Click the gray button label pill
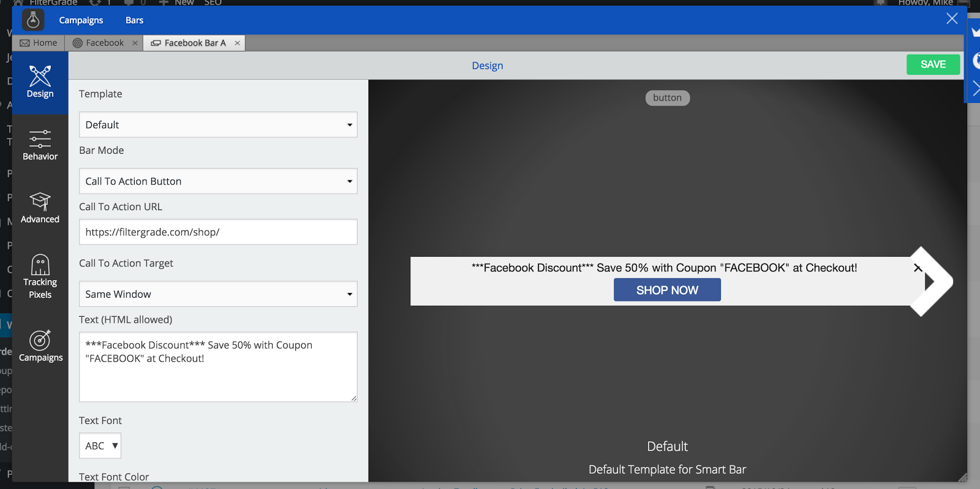This screenshot has width=980, height=489. (x=668, y=98)
